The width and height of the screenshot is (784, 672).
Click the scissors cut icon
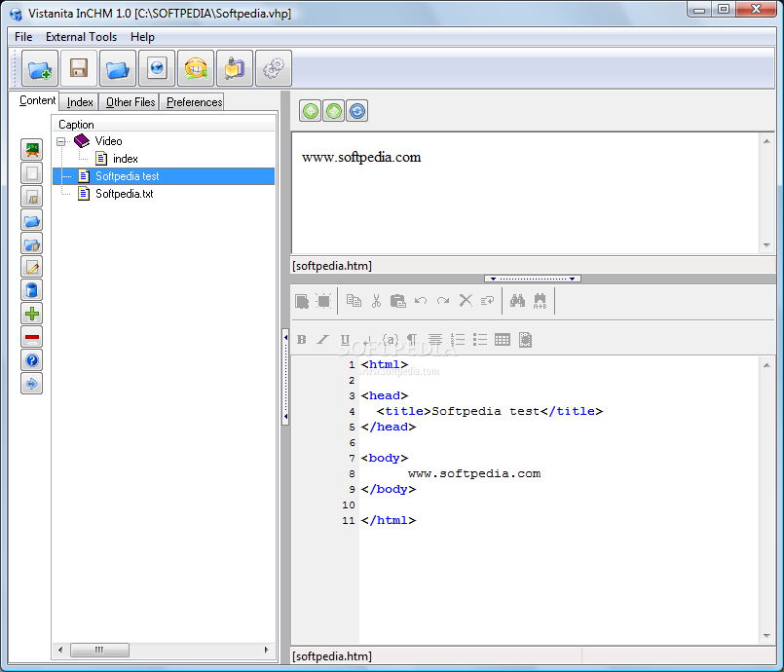(376, 301)
